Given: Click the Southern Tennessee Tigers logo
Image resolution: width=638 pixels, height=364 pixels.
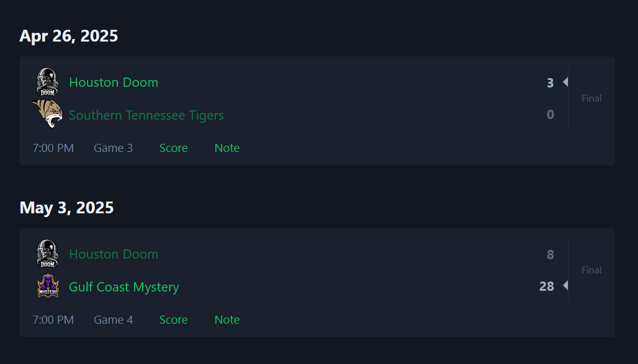Looking at the screenshot, I should coord(48,114).
